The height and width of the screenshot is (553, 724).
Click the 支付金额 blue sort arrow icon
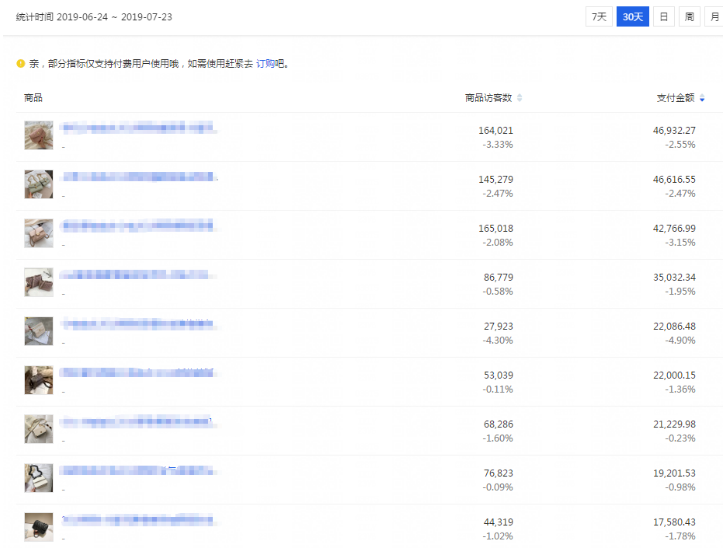[x=702, y=98]
